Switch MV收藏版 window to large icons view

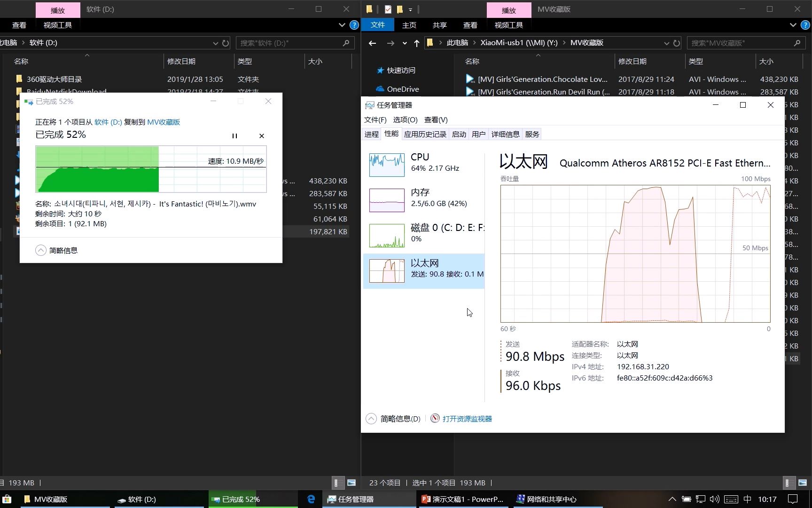803,483
